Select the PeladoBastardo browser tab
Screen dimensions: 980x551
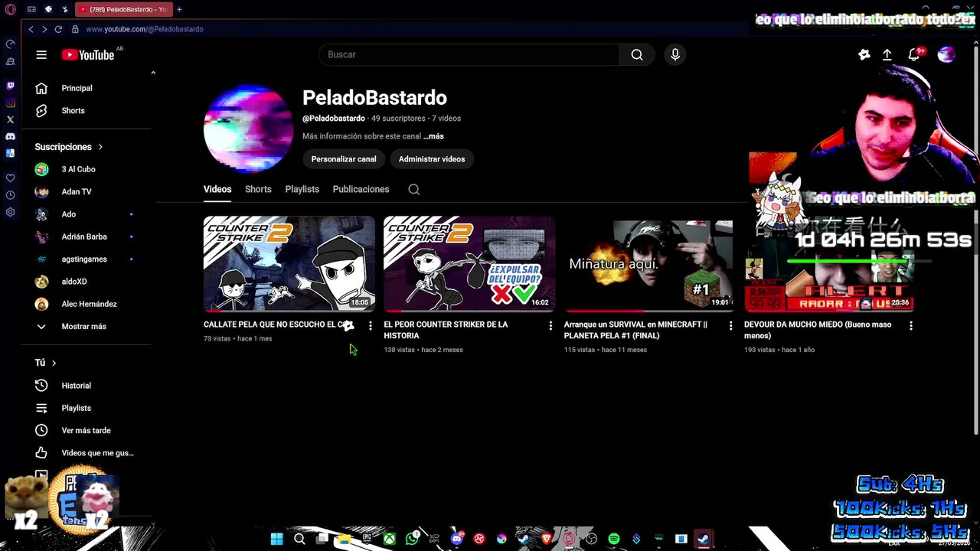click(x=123, y=9)
